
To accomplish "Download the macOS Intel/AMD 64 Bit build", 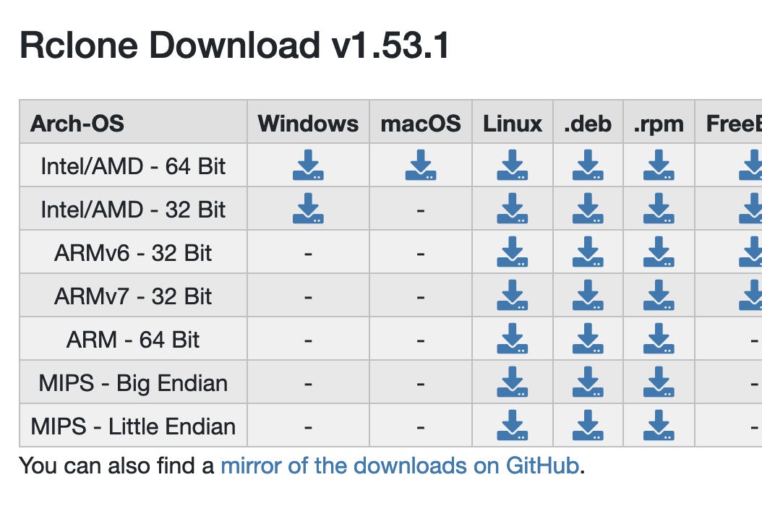I will coord(421,166).
